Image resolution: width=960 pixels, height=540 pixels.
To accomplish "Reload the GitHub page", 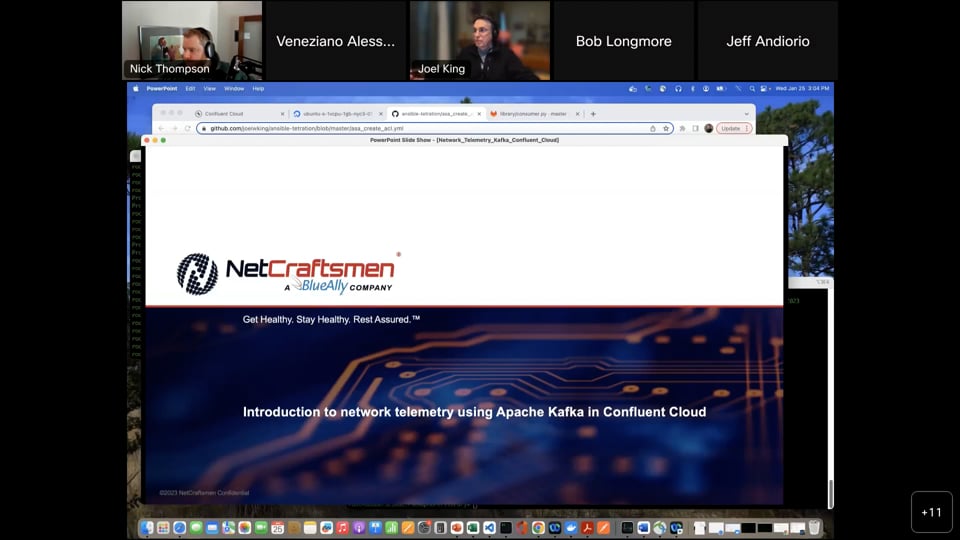I will [187, 129].
